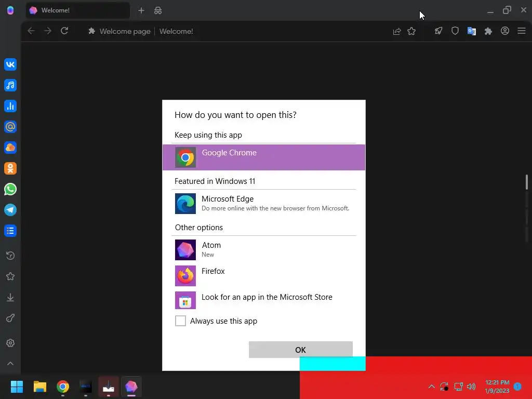
Task: Open the key icon in sidebar
Action: pos(10,318)
